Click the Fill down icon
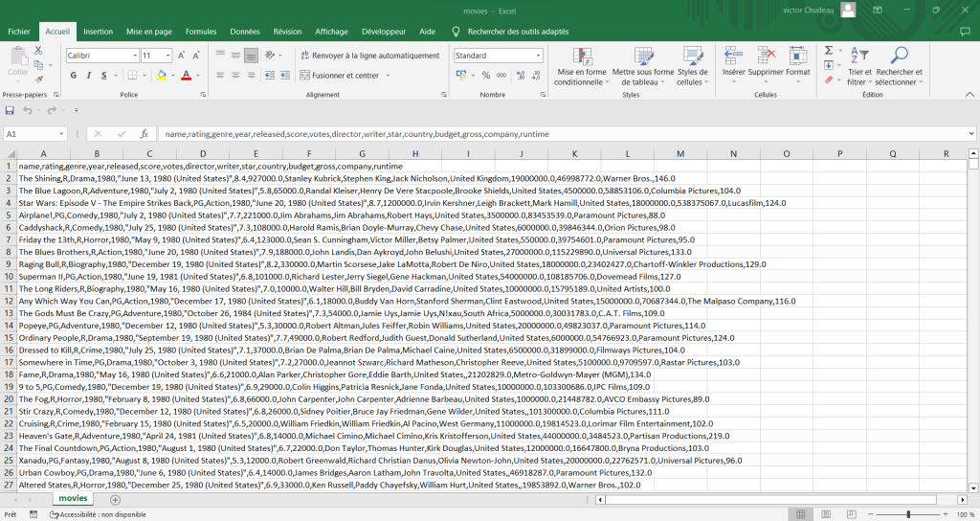The width and height of the screenshot is (980, 521). click(x=829, y=65)
